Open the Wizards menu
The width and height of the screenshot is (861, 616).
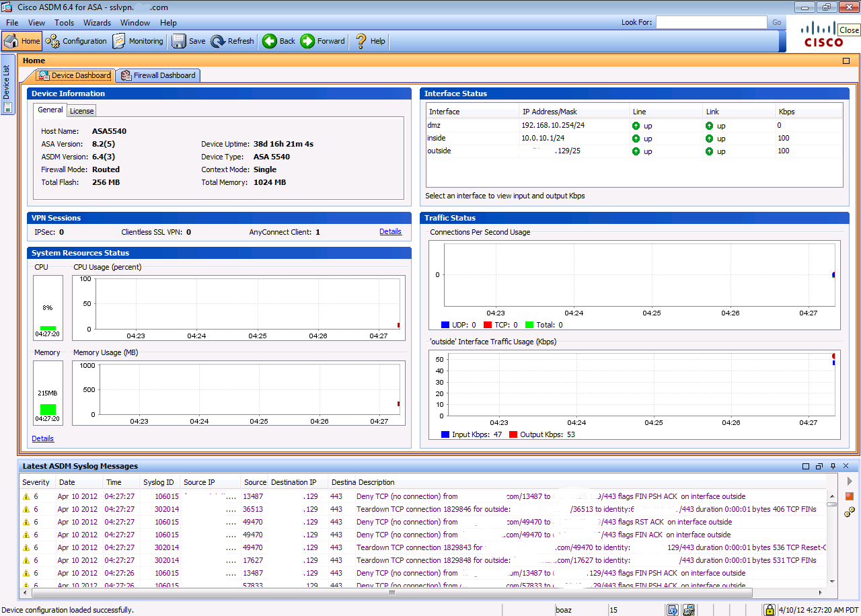click(97, 22)
